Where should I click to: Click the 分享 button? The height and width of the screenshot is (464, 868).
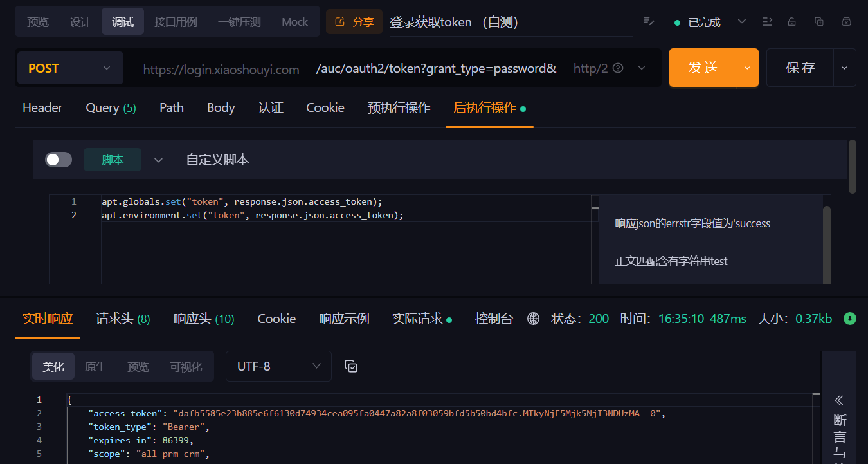(x=354, y=22)
